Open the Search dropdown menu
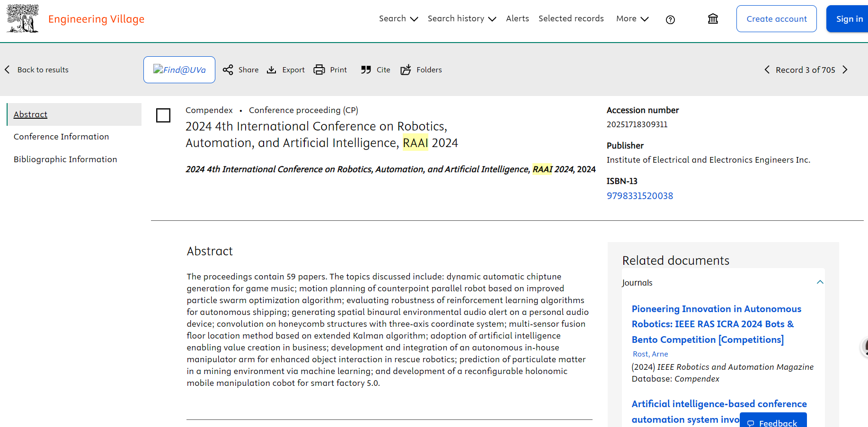The width and height of the screenshot is (868, 427). 399,18
